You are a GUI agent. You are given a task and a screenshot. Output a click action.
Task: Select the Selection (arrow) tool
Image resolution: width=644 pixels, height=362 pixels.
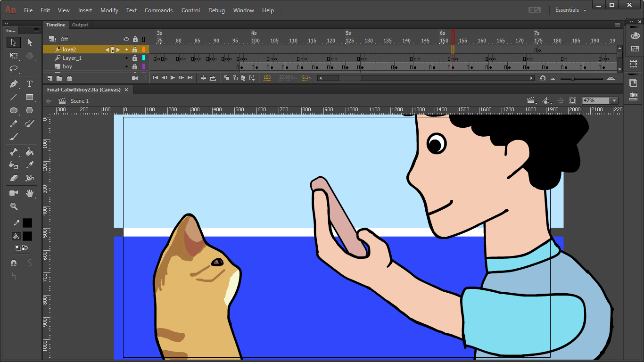pyautogui.click(x=14, y=42)
